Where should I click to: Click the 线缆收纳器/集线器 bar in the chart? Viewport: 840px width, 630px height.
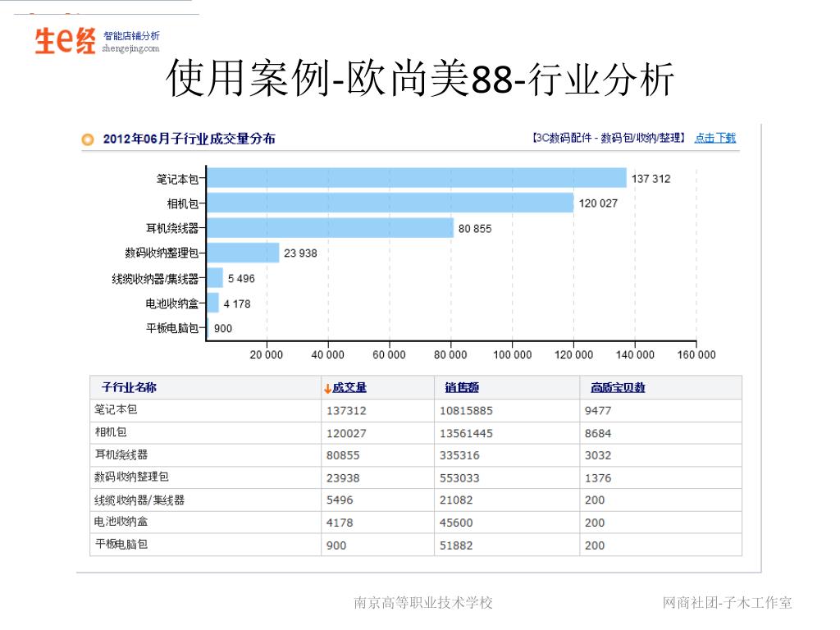(x=215, y=277)
